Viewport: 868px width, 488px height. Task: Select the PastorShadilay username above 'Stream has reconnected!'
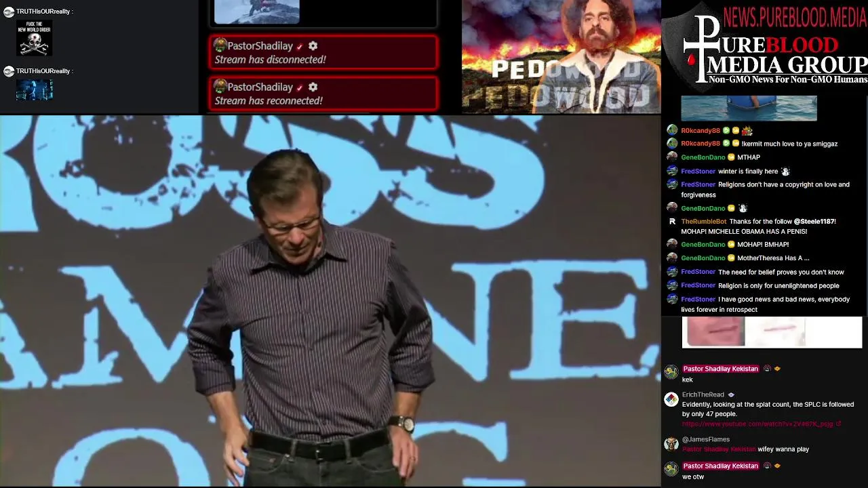coord(260,87)
